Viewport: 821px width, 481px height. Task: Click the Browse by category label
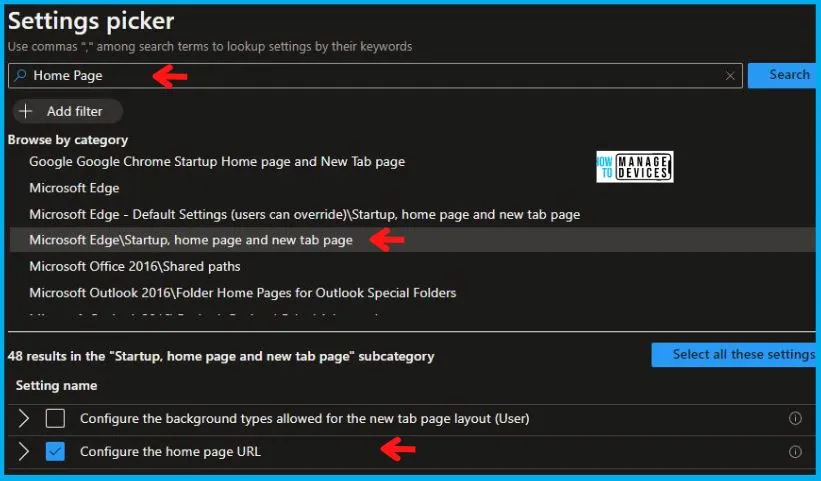[68, 140]
